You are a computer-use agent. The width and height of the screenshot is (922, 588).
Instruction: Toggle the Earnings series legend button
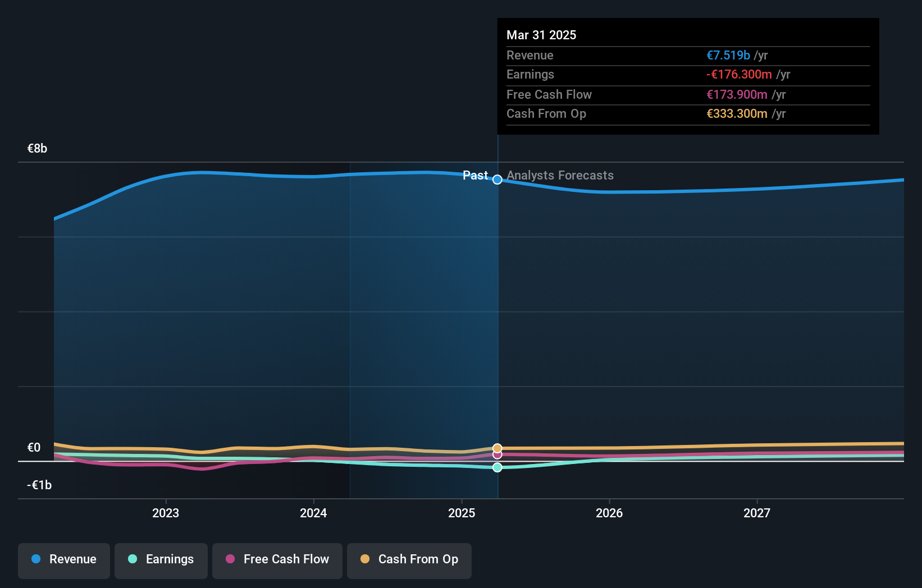[x=161, y=561]
